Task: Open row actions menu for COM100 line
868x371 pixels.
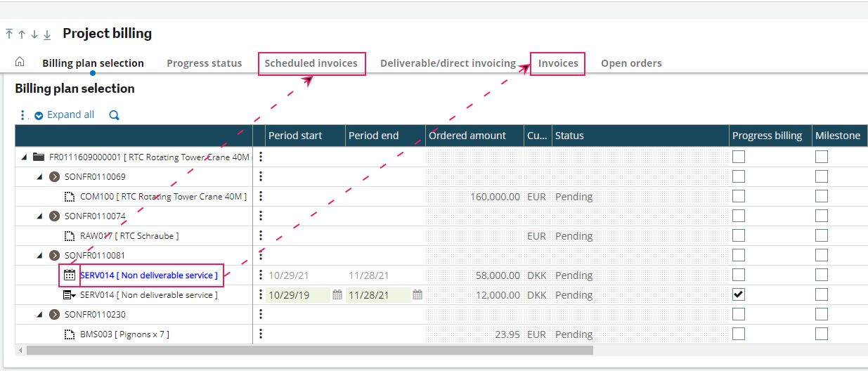Action: point(261,197)
